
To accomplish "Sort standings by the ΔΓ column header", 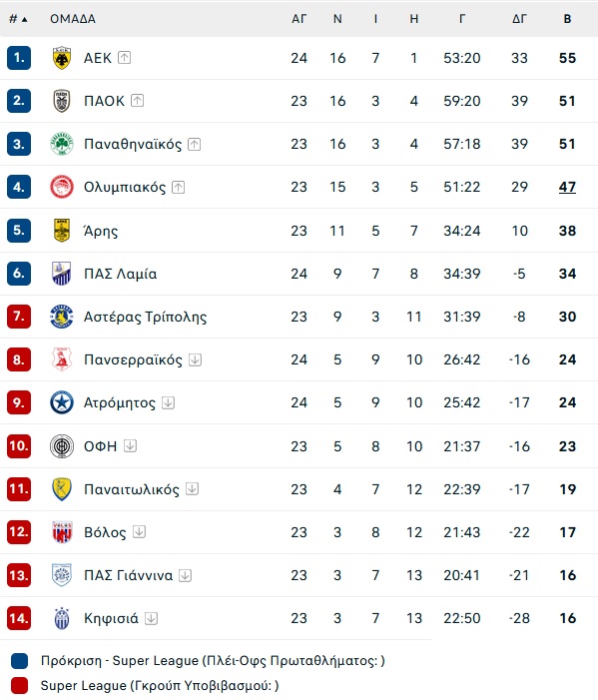I will tap(519, 19).
